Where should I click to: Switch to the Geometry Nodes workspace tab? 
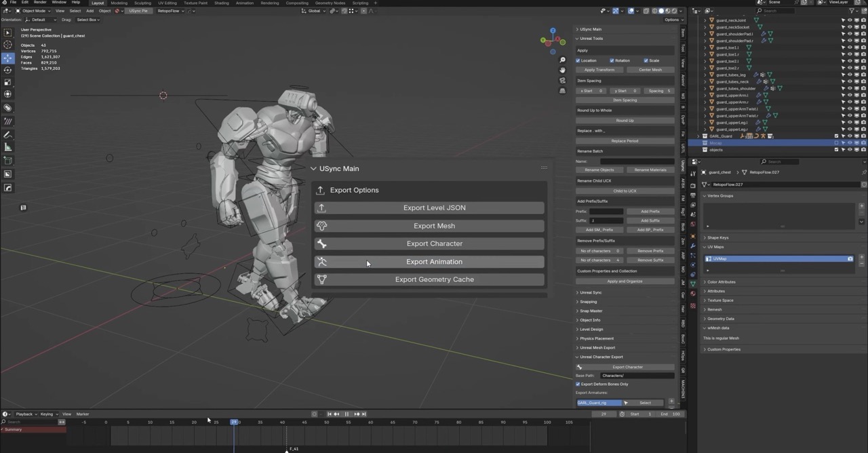[330, 3]
